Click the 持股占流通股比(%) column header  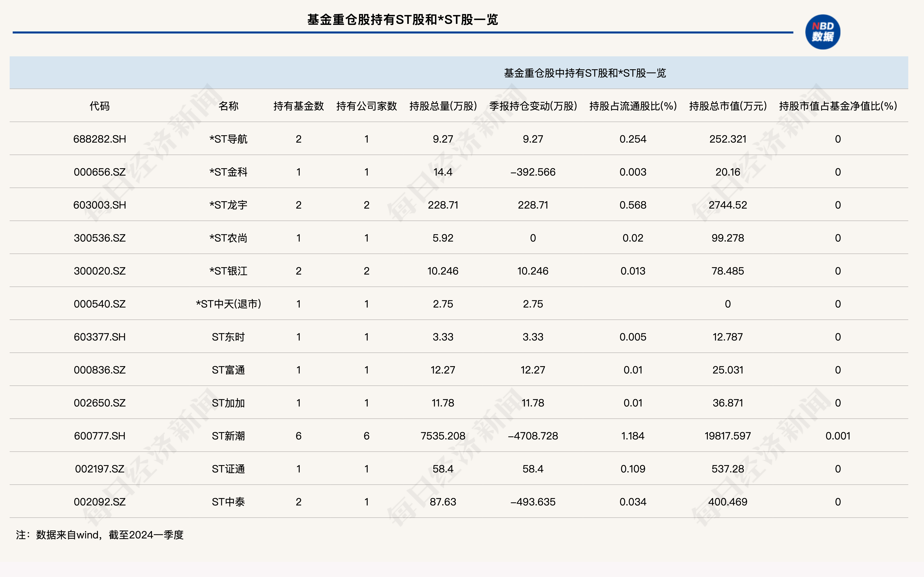coord(632,106)
